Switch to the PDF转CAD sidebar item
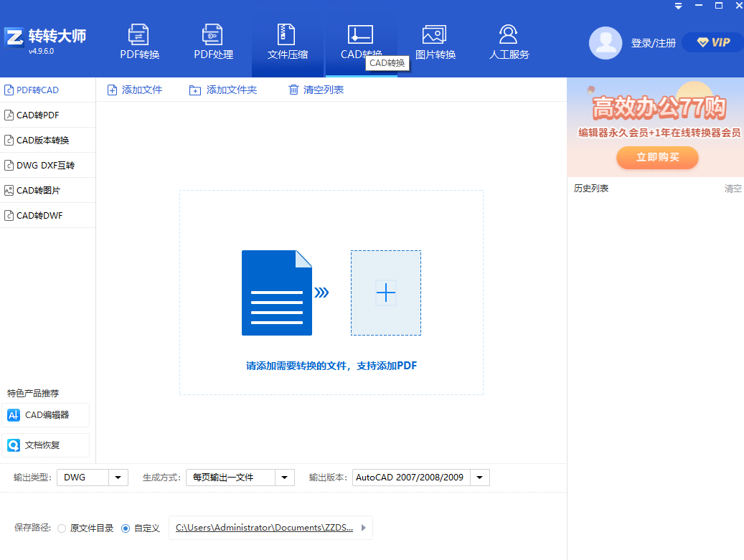Screen dimensions: 744x560 [x=47, y=90]
